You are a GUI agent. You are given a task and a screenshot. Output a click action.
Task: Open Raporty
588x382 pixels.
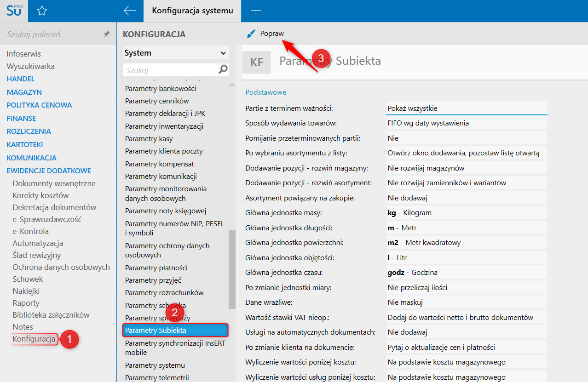(x=26, y=303)
